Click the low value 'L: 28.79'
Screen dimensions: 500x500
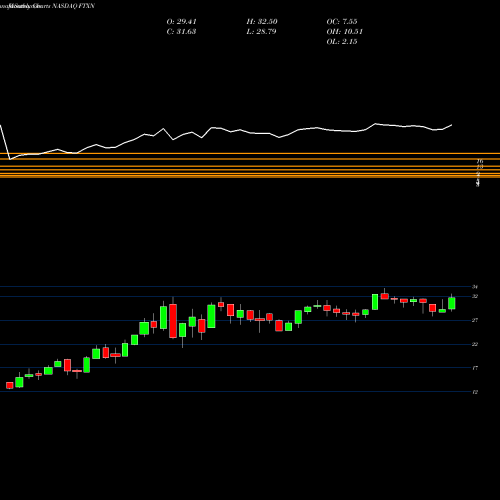click(x=261, y=32)
